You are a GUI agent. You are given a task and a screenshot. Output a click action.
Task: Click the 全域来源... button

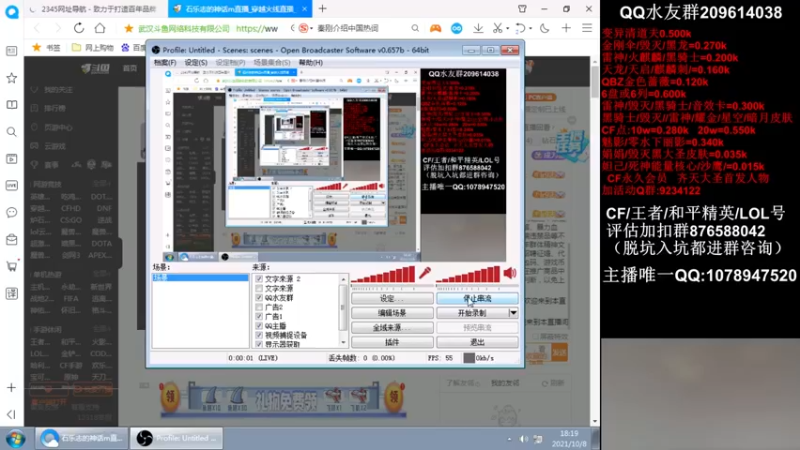point(392,328)
